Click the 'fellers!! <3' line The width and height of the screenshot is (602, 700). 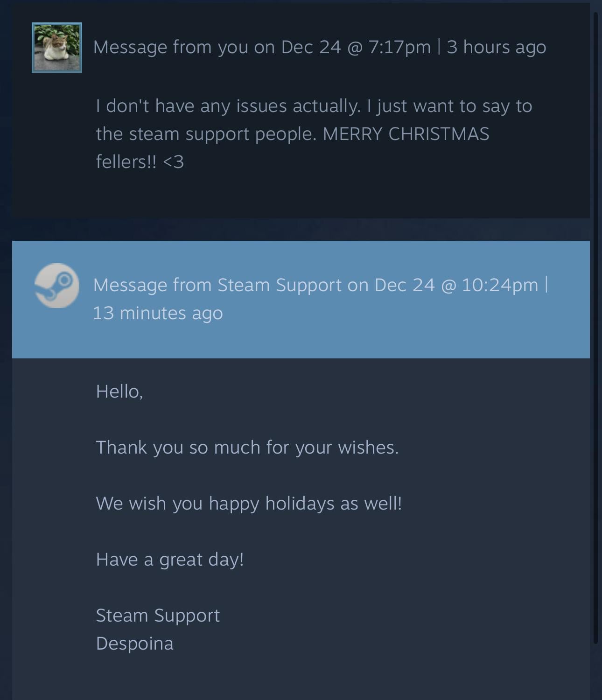click(x=140, y=162)
